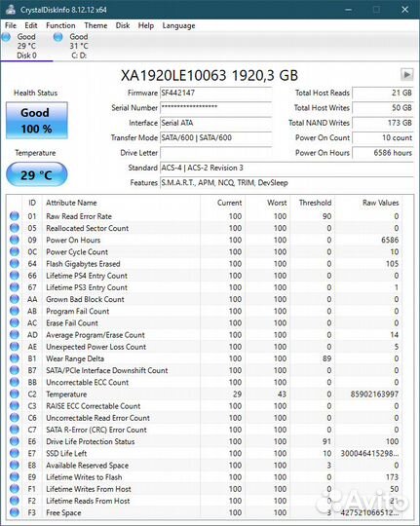Open the Help menu
The image size is (420, 526).
coord(146,25)
